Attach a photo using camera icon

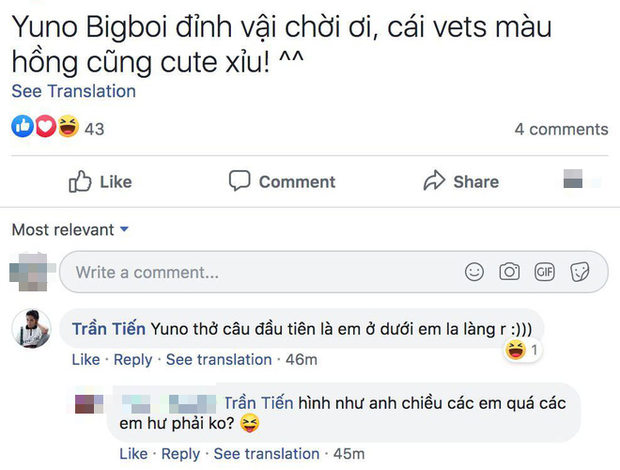[509, 272]
